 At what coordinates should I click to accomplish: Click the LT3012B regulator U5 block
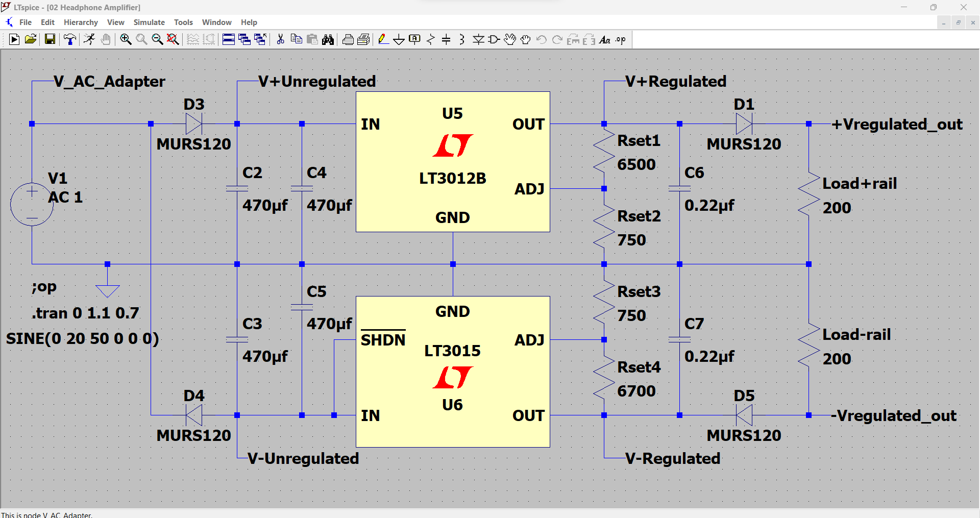pos(453,162)
